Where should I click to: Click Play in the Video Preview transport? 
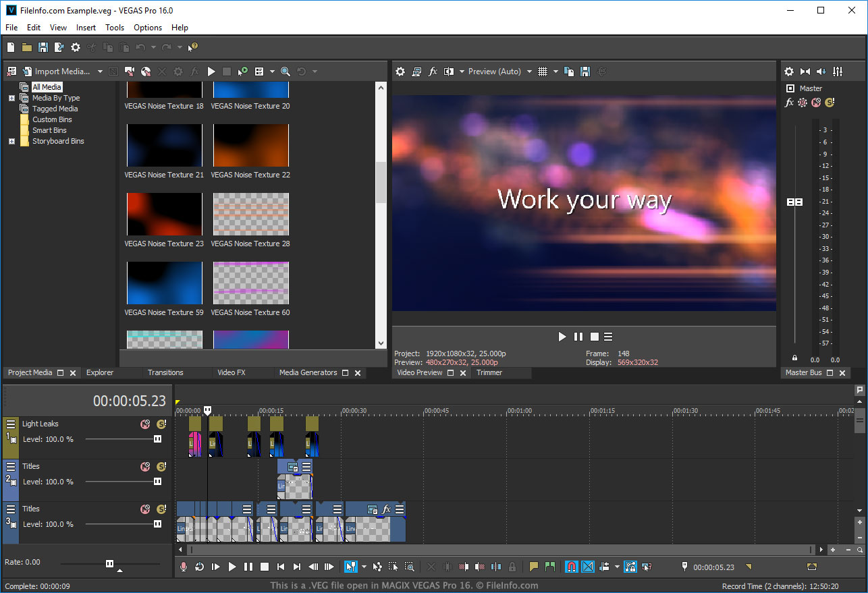pos(562,337)
